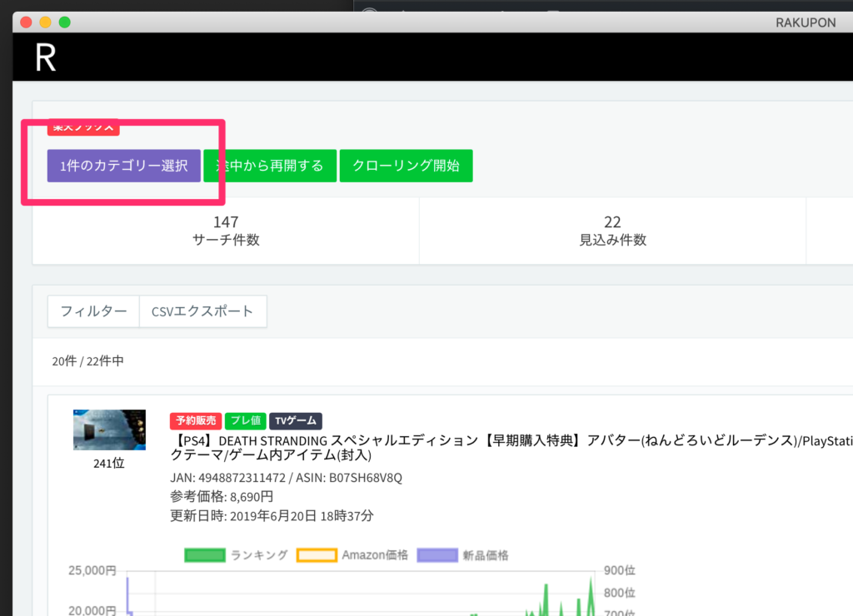Click the 22 見込み件数 stat
Image resolution: width=853 pixels, height=616 pixels.
point(612,231)
